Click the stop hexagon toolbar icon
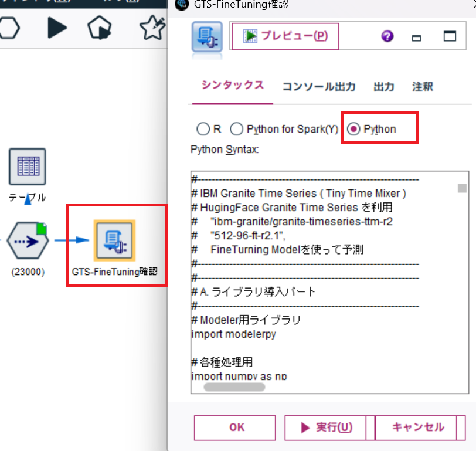Image resolution: width=476 pixels, height=451 pixels. click(10, 28)
